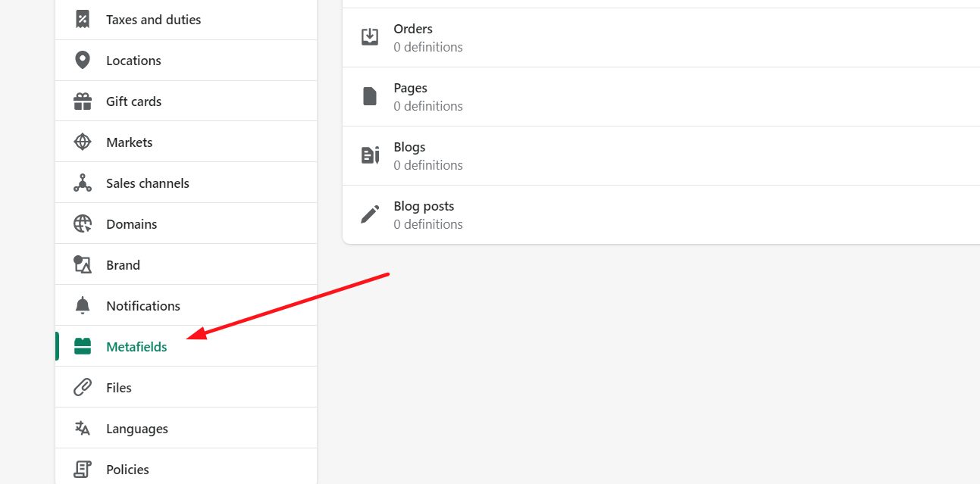The height and width of the screenshot is (484, 980).
Task: Click the Orders inbox download icon
Action: tap(370, 37)
